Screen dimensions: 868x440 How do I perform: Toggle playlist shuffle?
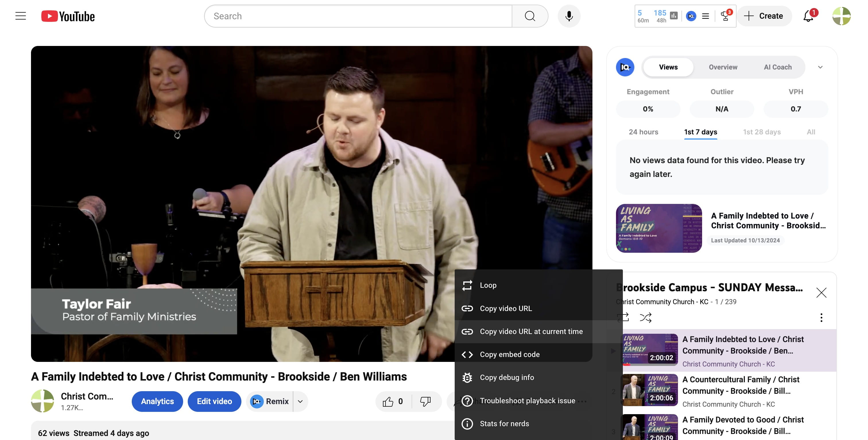pyautogui.click(x=645, y=317)
